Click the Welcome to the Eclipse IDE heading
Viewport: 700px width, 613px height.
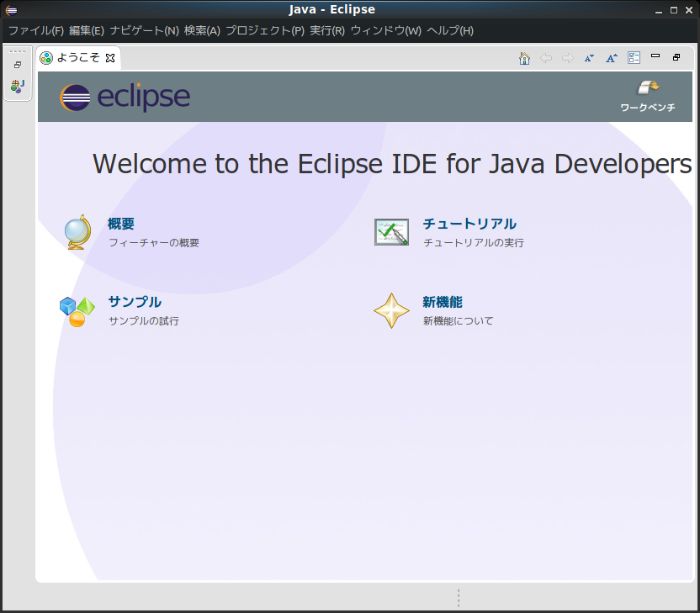tap(392, 164)
